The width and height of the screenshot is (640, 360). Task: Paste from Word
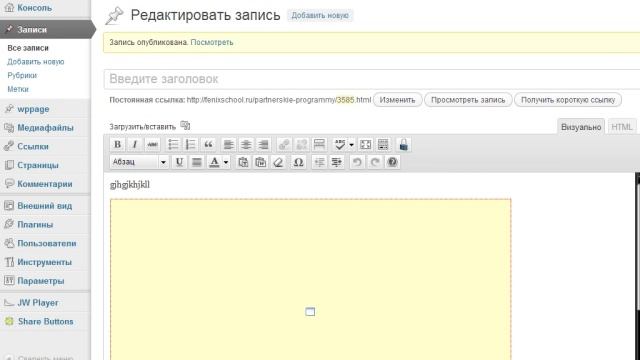(261, 162)
